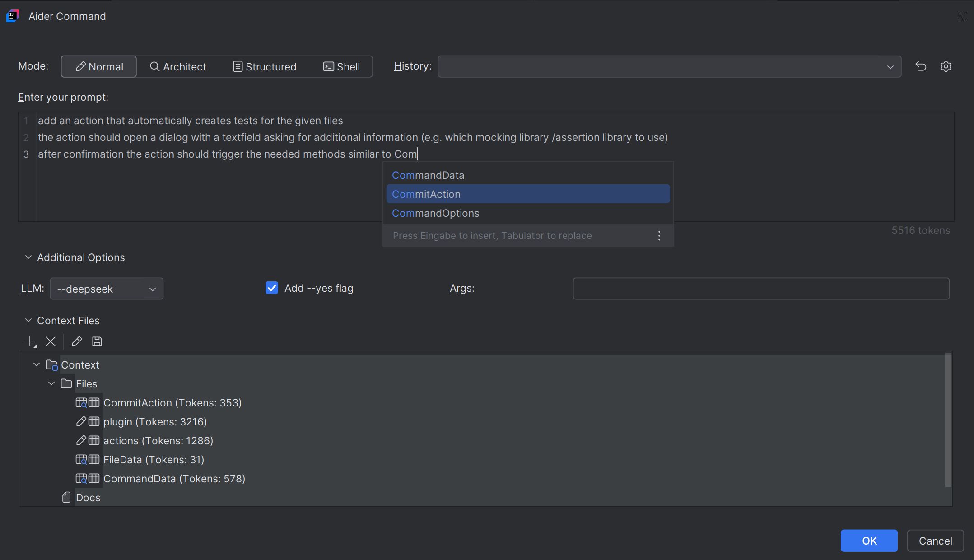Screen dimensions: 974x560
Task: Open the History dropdown
Action: click(x=669, y=67)
